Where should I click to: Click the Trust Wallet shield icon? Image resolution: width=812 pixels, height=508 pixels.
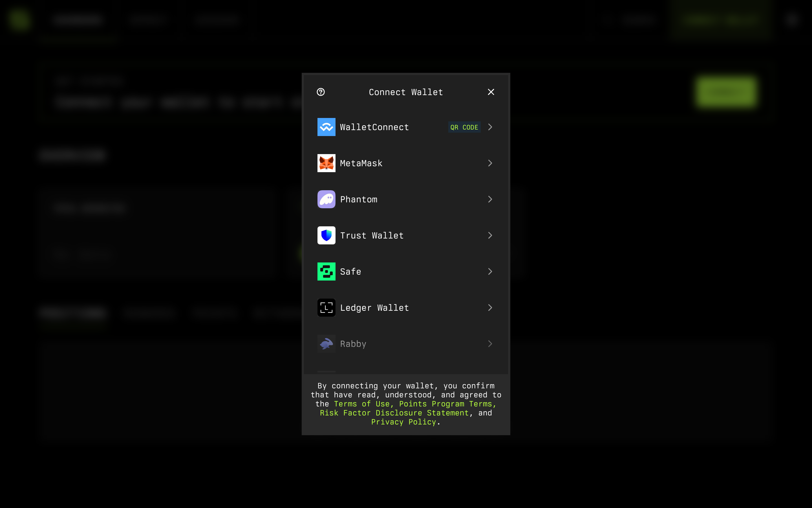[x=326, y=236]
